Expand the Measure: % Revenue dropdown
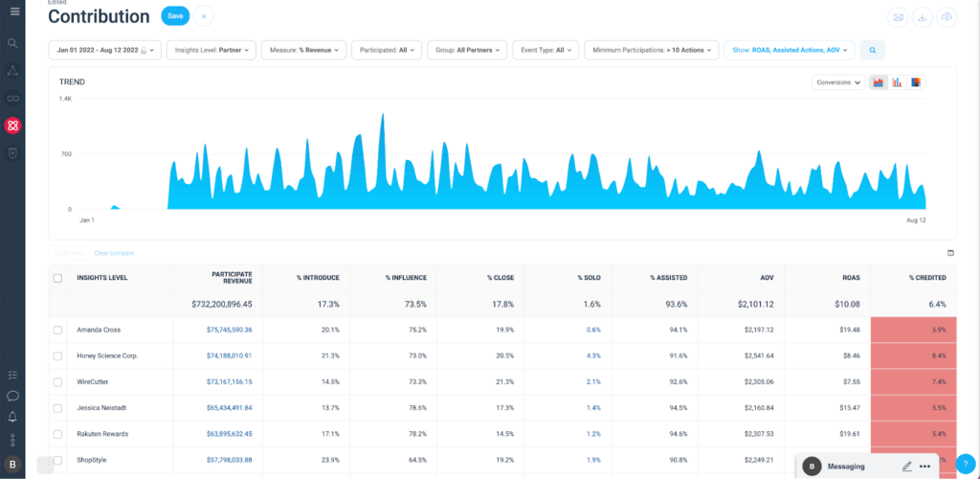The height and width of the screenshot is (479, 980). pyautogui.click(x=302, y=50)
